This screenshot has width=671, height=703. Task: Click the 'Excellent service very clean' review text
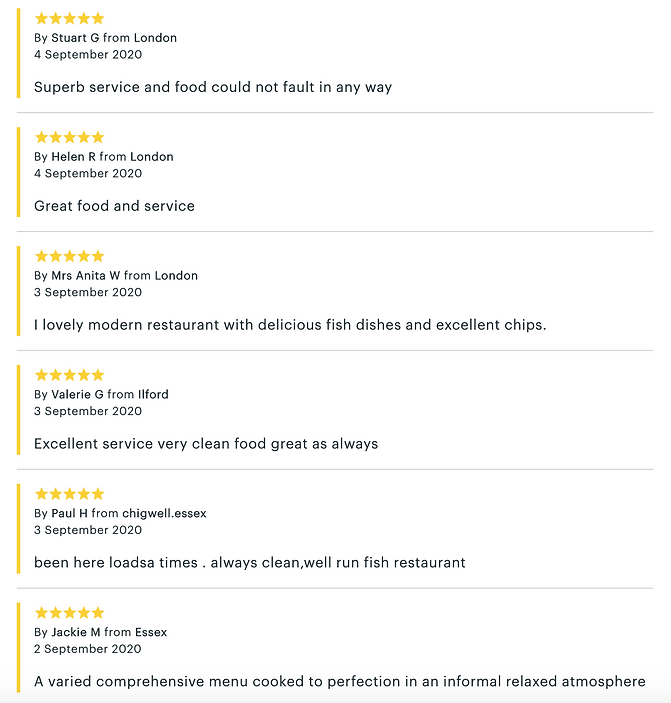[x=206, y=443]
